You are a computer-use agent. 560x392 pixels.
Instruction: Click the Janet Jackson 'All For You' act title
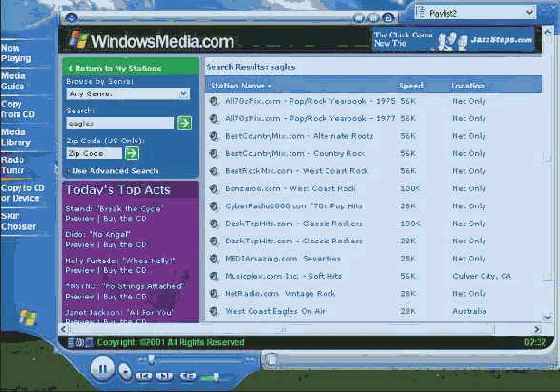point(119,312)
